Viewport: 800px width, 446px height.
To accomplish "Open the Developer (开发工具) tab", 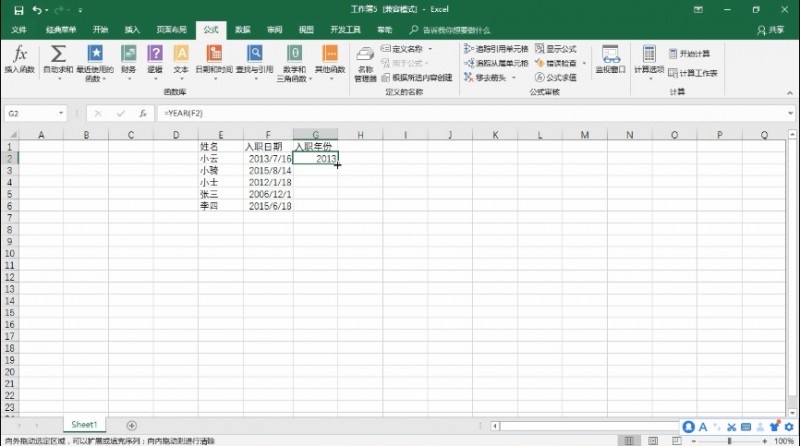I will click(x=345, y=30).
